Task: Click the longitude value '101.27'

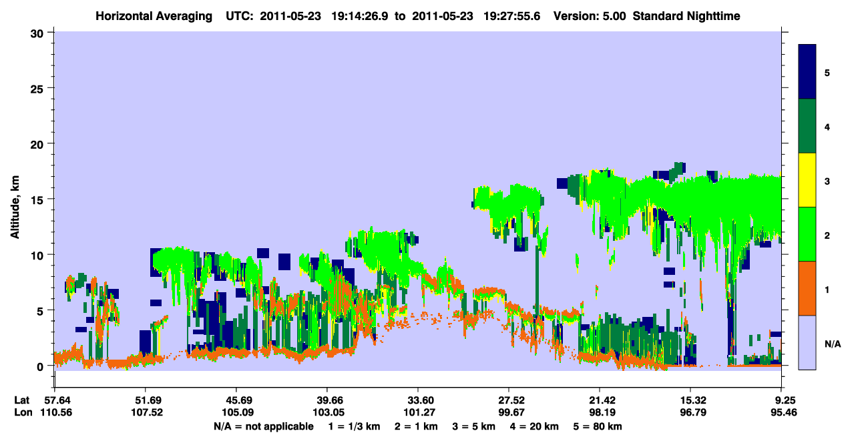Action: (x=418, y=412)
